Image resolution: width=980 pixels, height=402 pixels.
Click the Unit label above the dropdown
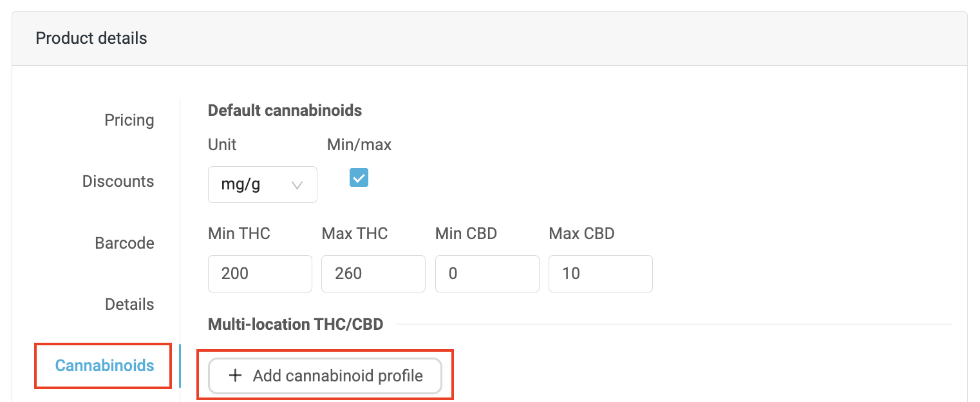pos(222,145)
